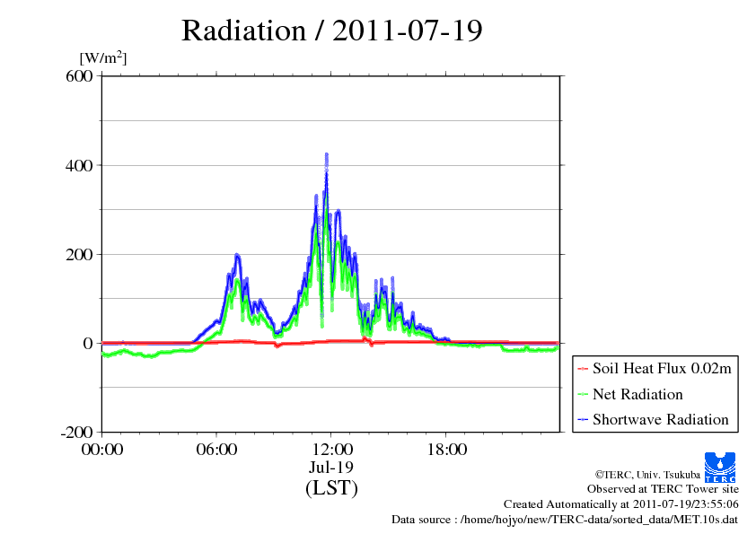Click the red Soil Heat Flux legend marker

(583, 369)
